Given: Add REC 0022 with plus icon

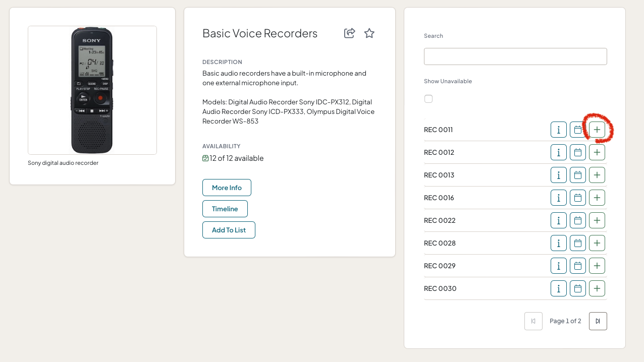Looking at the screenshot, I should [597, 220].
